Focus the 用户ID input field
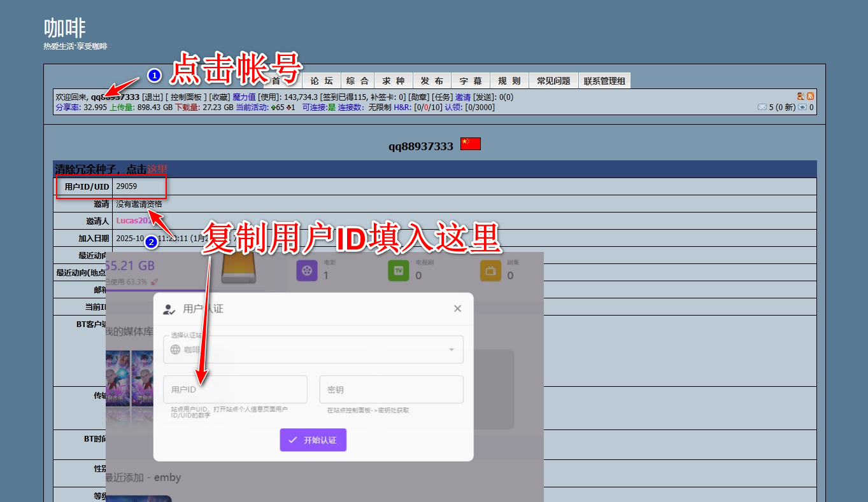Viewport: 868px width, 502px height. point(235,389)
